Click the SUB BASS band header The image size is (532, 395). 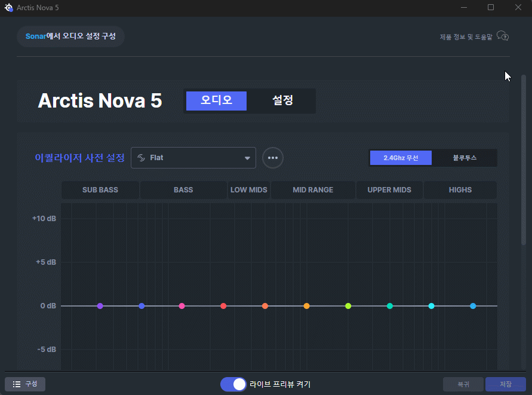point(100,190)
